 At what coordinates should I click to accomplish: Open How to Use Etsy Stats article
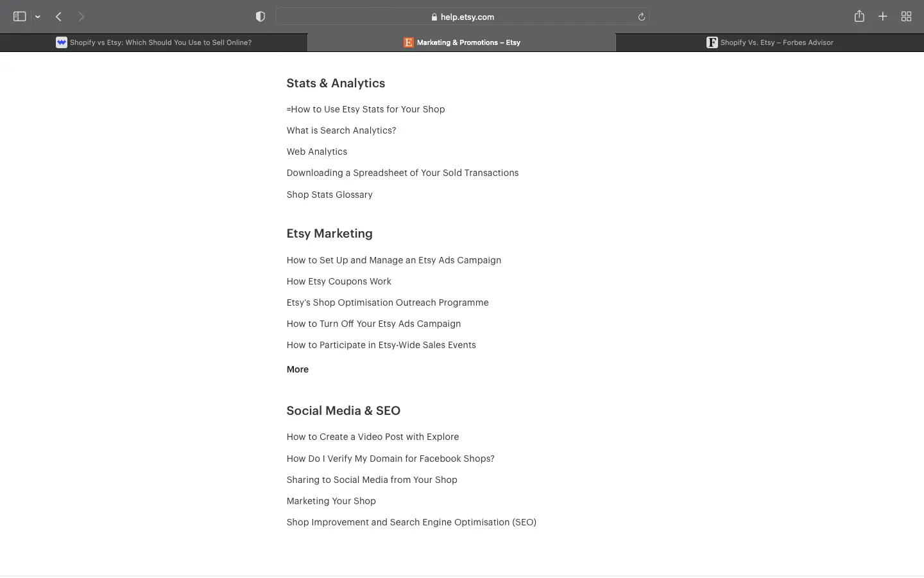pos(366,109)
